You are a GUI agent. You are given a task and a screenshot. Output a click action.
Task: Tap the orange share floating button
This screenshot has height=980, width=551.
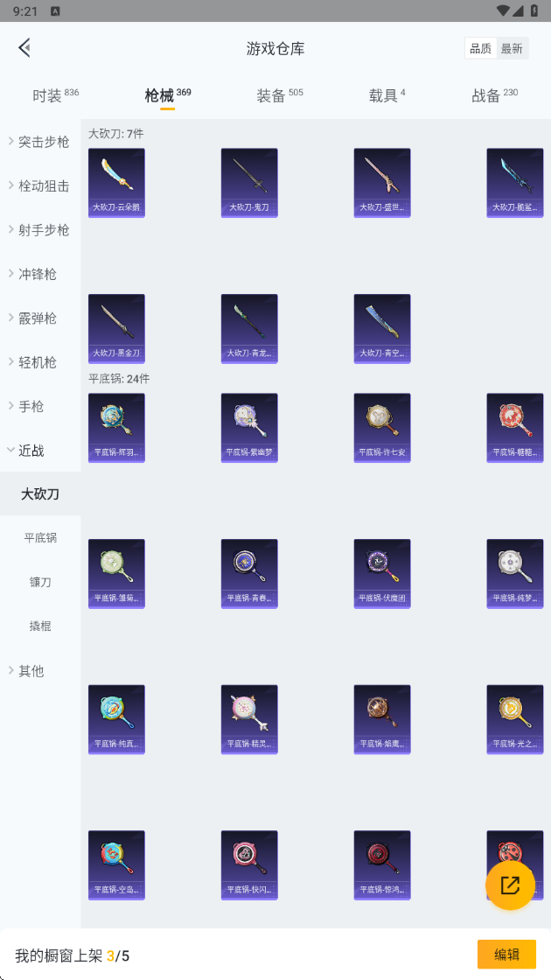click(511, 885)
